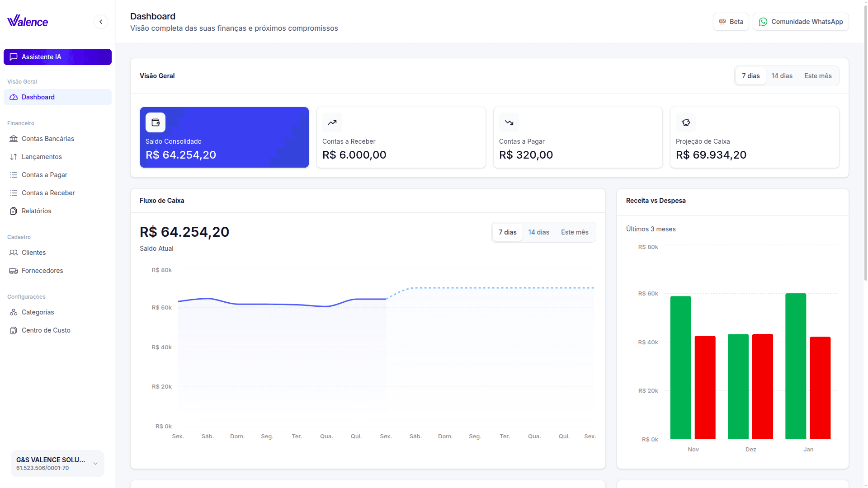The image size is (868, 488).
Task: Click the Lançamentos arrows icon
Action: (x=14, y=157)
